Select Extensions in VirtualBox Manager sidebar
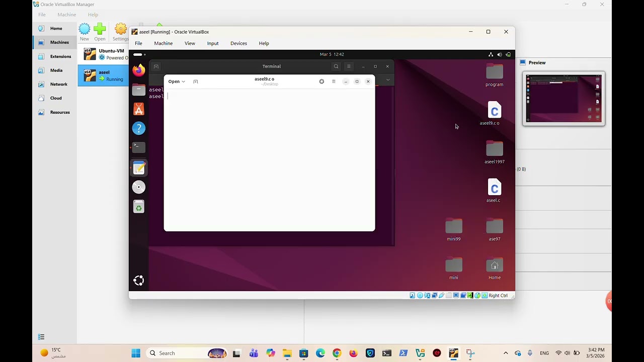 point(55,56)
